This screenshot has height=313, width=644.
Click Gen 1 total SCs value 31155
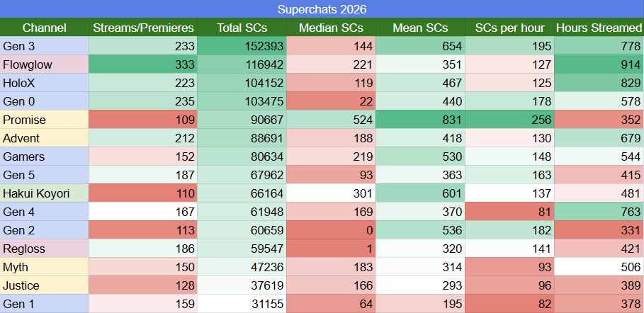[x=242, y=304]
